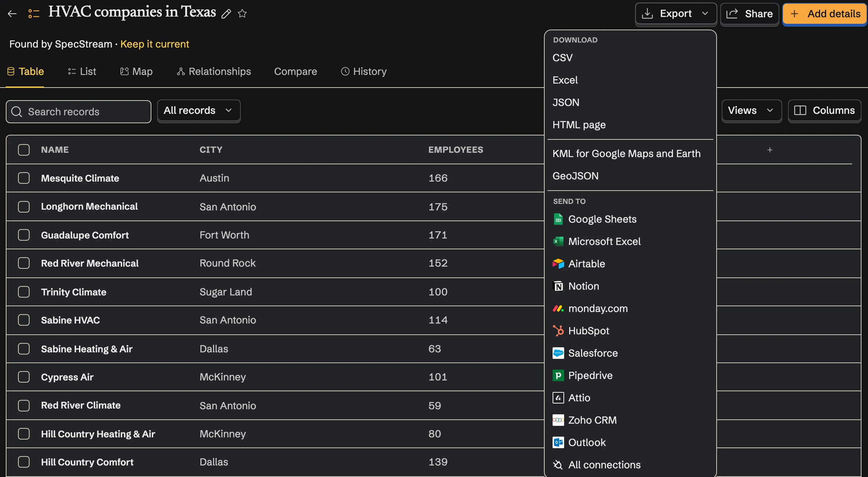Sort by the CITY column header
Screen dimensions: 868x477
pyautogui.click(x=211, y=150)
